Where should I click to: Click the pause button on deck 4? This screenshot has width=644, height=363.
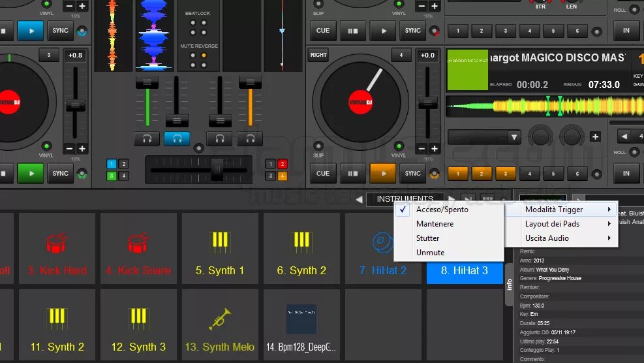[353, 174]
